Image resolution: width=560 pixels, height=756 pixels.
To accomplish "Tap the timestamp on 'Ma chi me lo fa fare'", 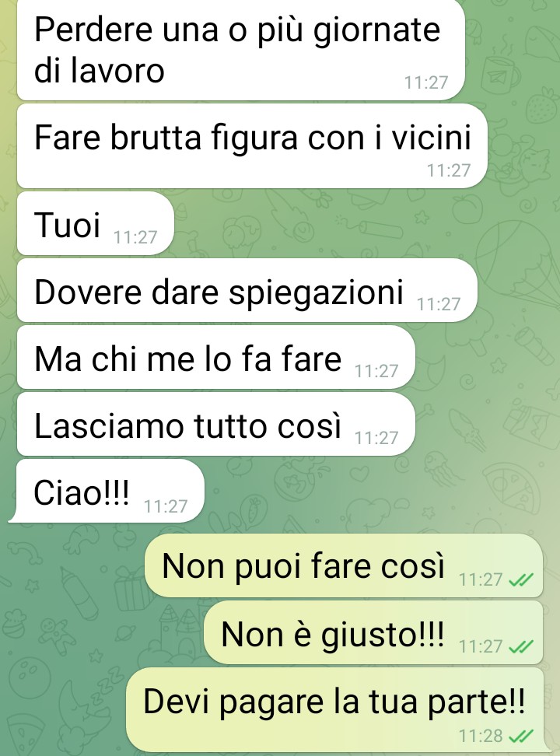I will [376, 371].
